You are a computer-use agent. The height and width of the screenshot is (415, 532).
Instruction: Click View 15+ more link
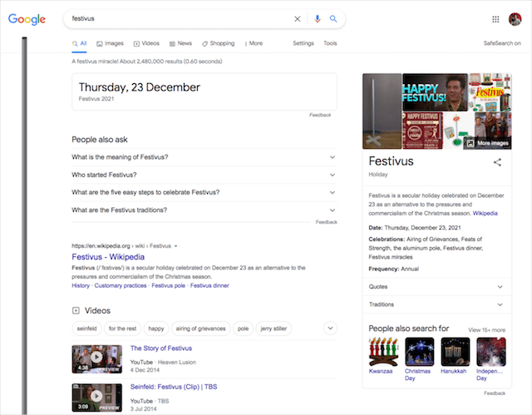[486, 330]
